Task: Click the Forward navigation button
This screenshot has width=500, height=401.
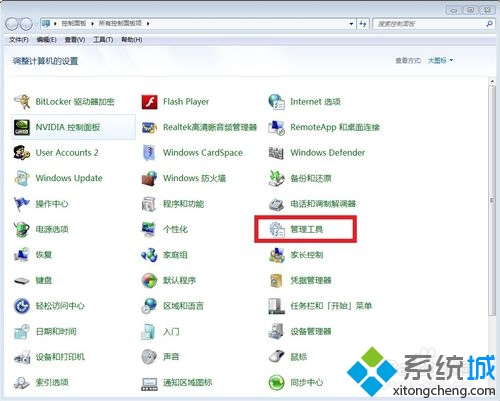Action: 26,24
